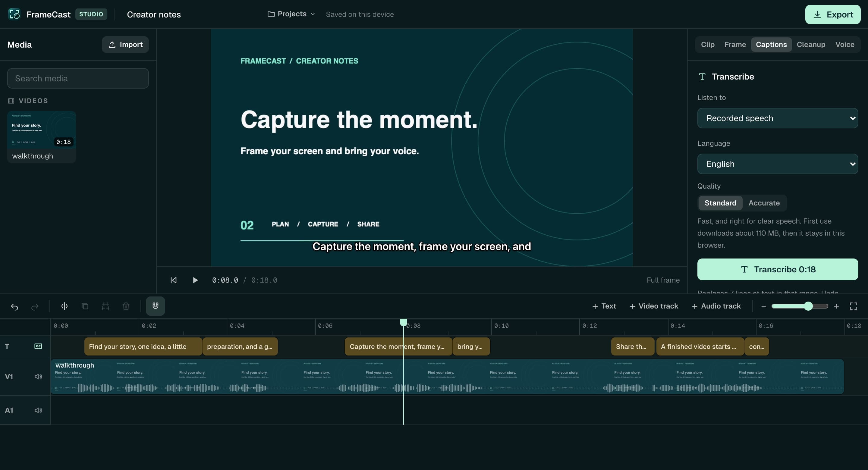Viewport: 868px width, 470px height.
Task: Adjust the timeline zoom slider
Action: tap(800, 306)
